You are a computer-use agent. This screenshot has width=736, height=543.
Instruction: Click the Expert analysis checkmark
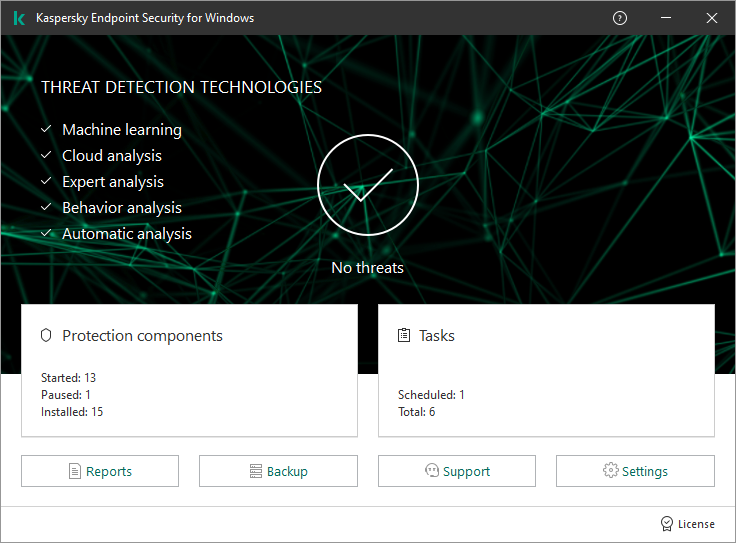pyautogui.click(x=46, y=182)
